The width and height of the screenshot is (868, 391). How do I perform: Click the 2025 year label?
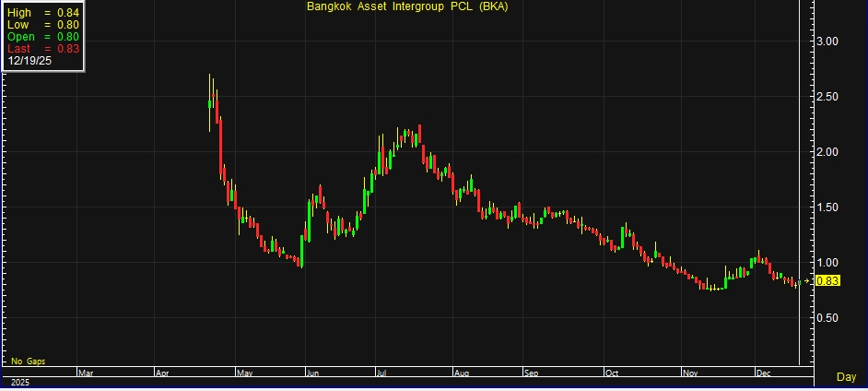tap(18, 381)
